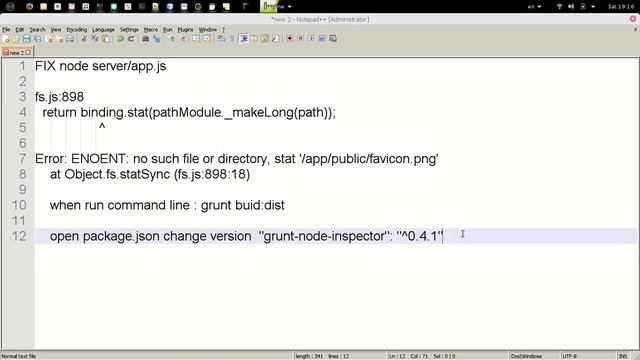This screenshot has height=360, width=640.
Task: Open Find with the binoculars icon
Action: 145,39
